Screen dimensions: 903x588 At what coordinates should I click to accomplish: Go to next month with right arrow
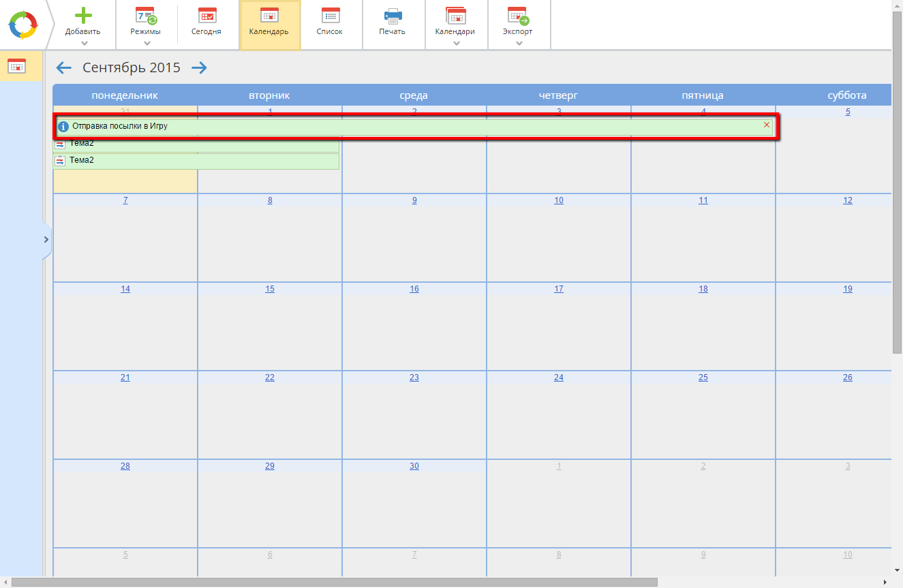pos(199,67)
